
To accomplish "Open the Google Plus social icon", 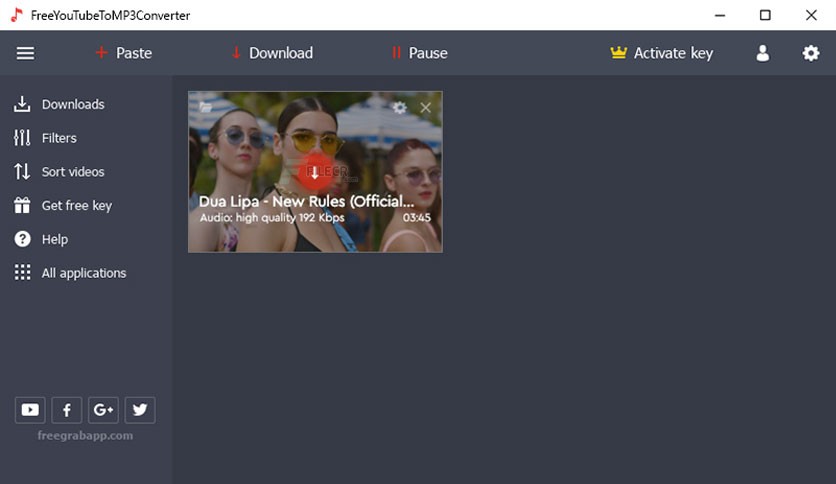I will click(103, 410).
